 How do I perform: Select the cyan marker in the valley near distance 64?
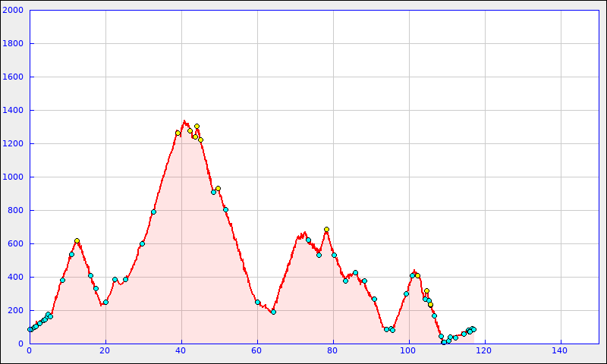(x=273, y=312)
